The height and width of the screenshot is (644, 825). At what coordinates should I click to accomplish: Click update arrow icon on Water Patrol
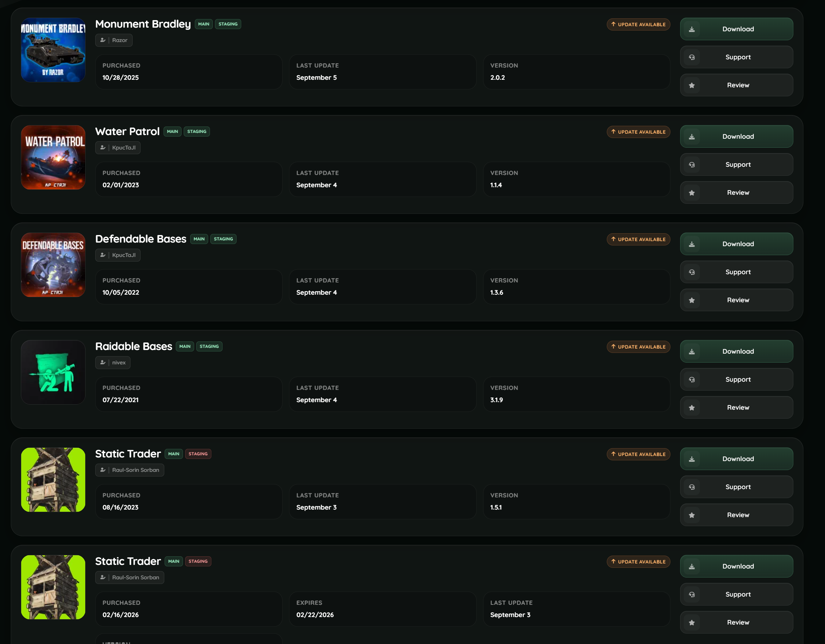pos(613,132)
